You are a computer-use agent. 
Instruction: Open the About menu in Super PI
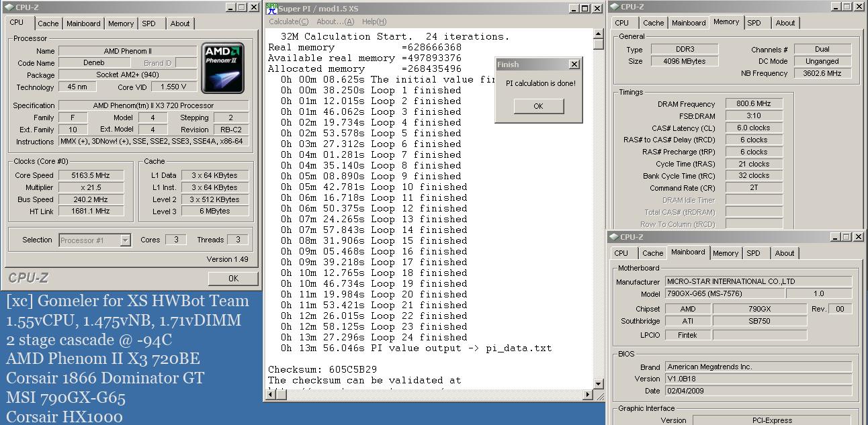click(x=335, y=21)
